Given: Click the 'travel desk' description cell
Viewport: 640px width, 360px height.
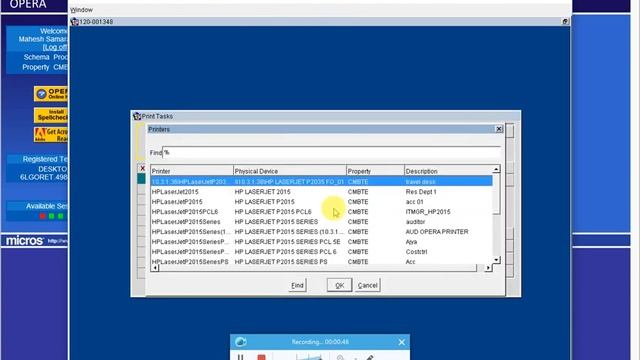Looking at the screenshot, I should pyautogui.click(x=420, y=182).
